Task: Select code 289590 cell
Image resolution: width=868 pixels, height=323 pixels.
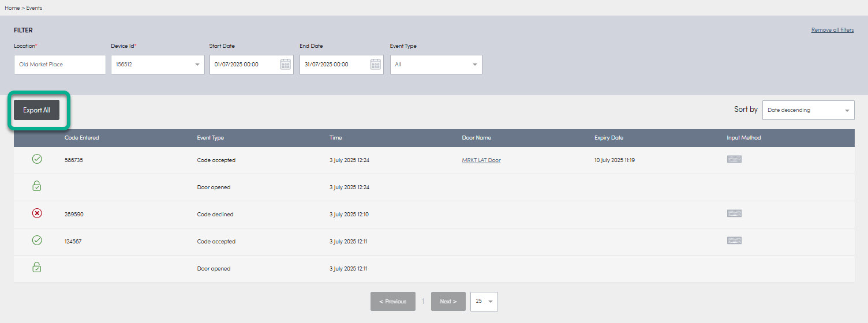Action: pos(74,215)
